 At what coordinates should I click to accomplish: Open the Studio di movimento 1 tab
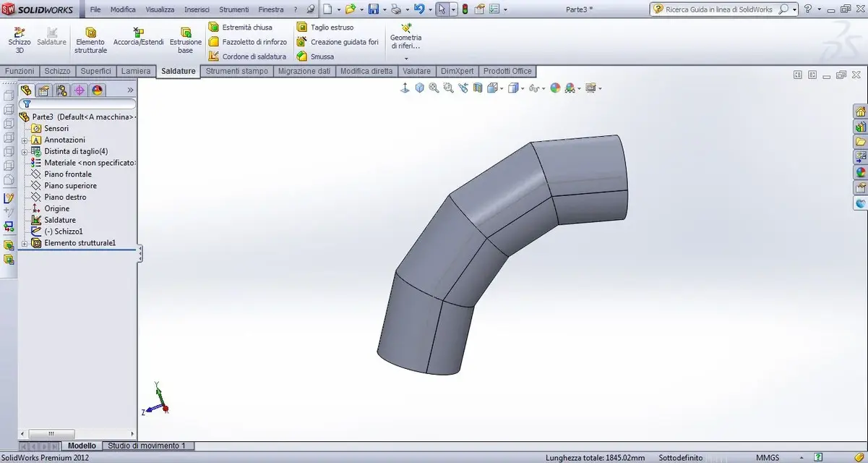pyautogui.click(x=147, y=446)
